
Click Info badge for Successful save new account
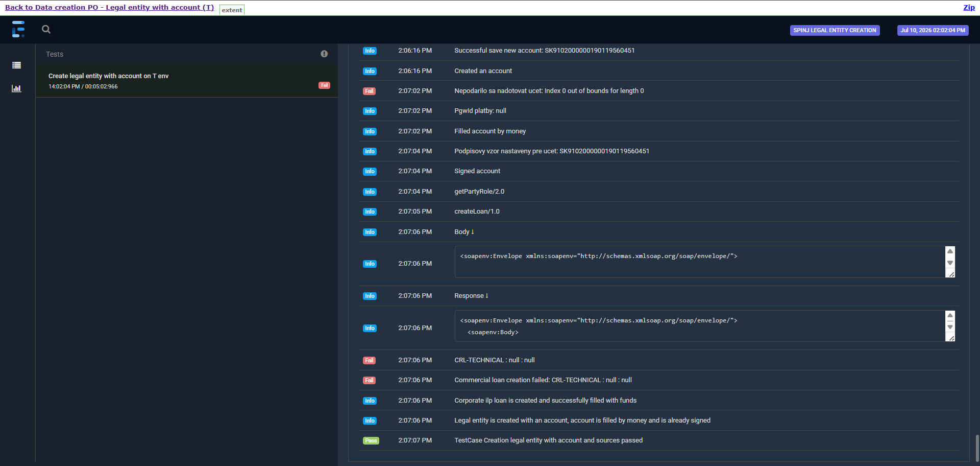370,51
